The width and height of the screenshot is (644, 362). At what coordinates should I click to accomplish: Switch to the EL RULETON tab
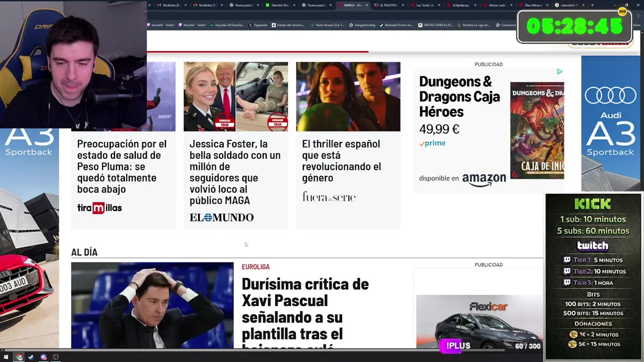click(x=388, y=5)
